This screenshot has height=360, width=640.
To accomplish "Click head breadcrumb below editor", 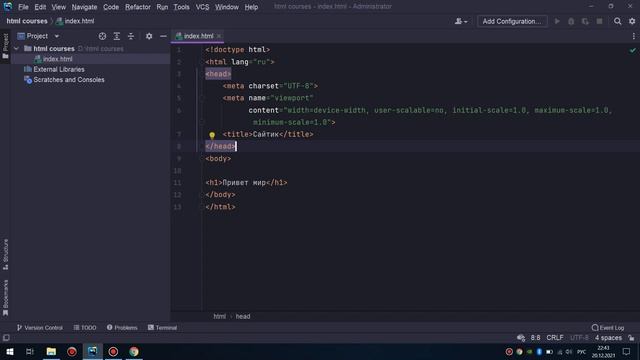I will tap(243, 316).
